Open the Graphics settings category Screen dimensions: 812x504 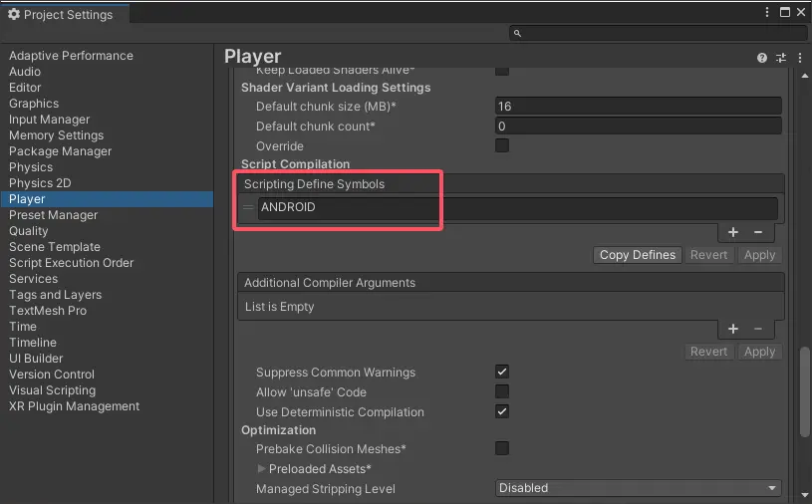[34, 104]
